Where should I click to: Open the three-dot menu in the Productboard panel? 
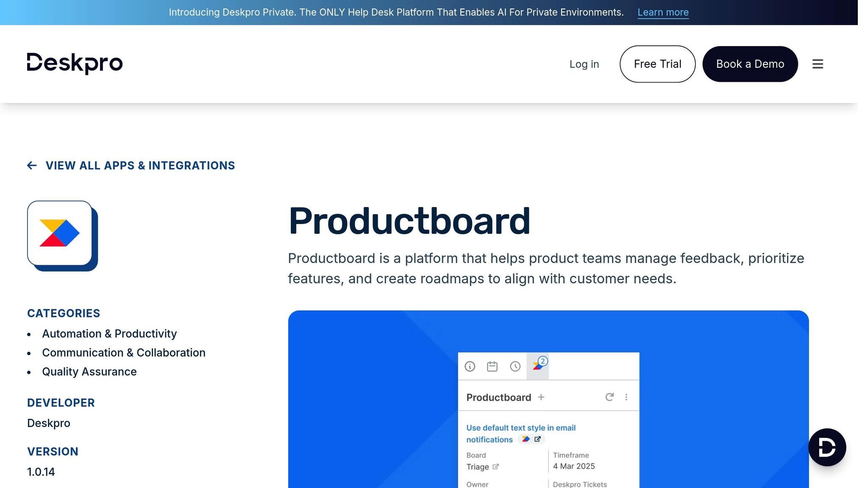[x=626, y=397]
